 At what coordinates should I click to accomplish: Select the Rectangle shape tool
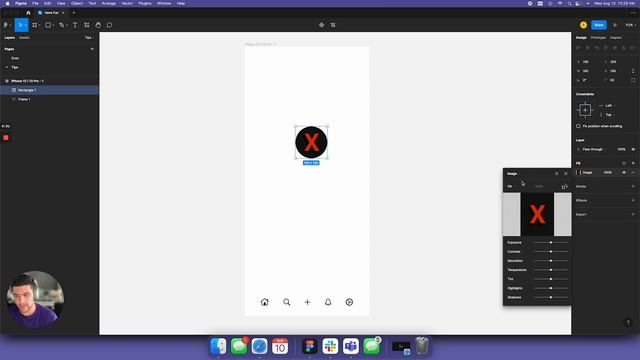[x=48, y=25]
